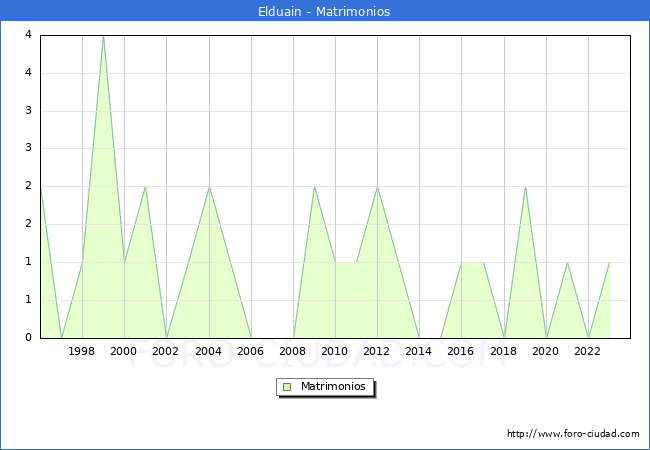Click the 2001 peak data point
Image resolution: width=650 pixels, height=450 pixels.
click(145, 187)
